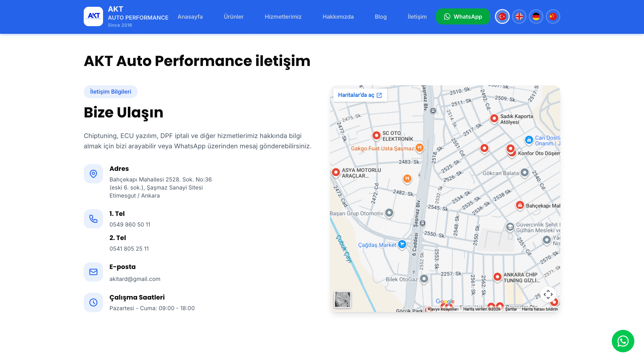Select the Başarı Grup Otomotiv map marker
Viewport: 644px width, 362px height.
pyautogui.click(x=389, y=213)
